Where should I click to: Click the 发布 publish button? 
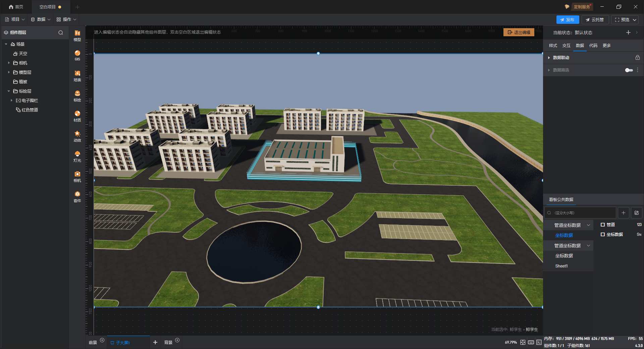point(567,20)
